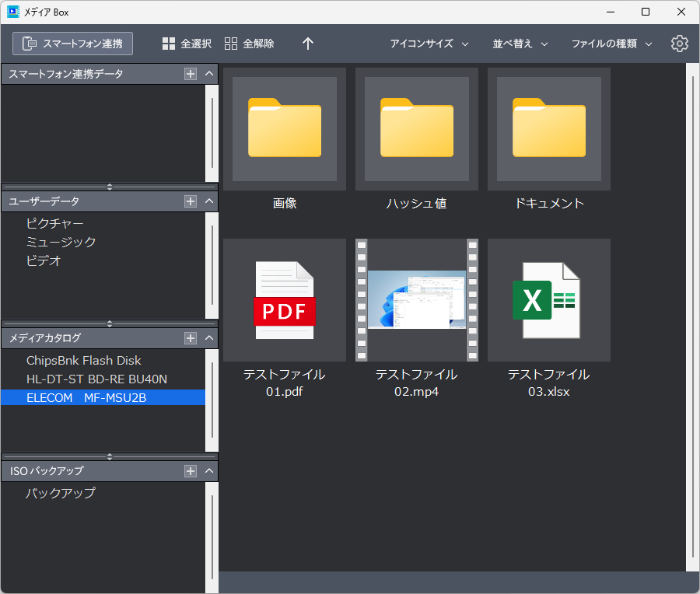Collapse the ユーザーデータ panel chevron
This screenshot has height=594, width=700.
pyautogui.click(x=208, y=201)
